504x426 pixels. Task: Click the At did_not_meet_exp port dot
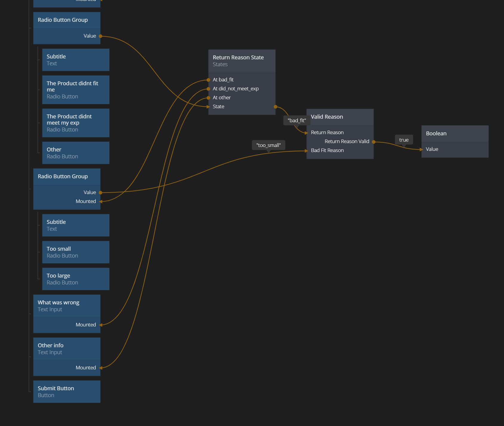pos(208,89)
